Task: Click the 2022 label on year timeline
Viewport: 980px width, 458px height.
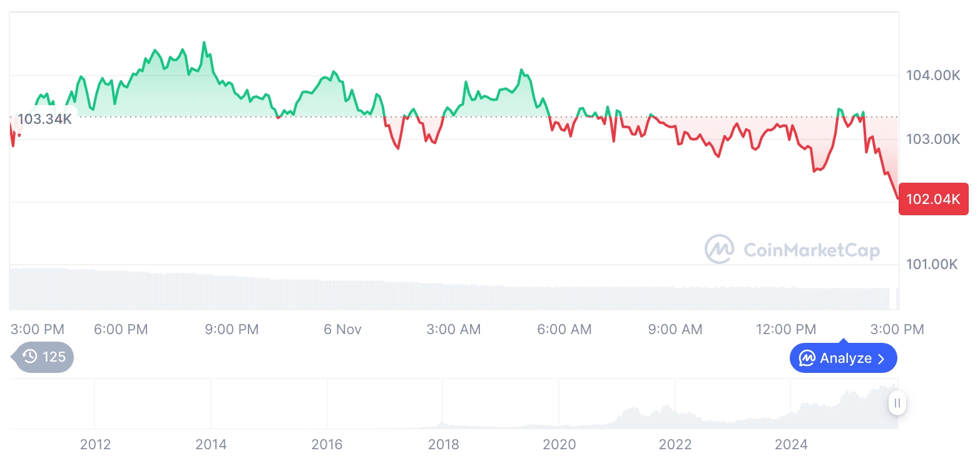Action: point(675,445)
